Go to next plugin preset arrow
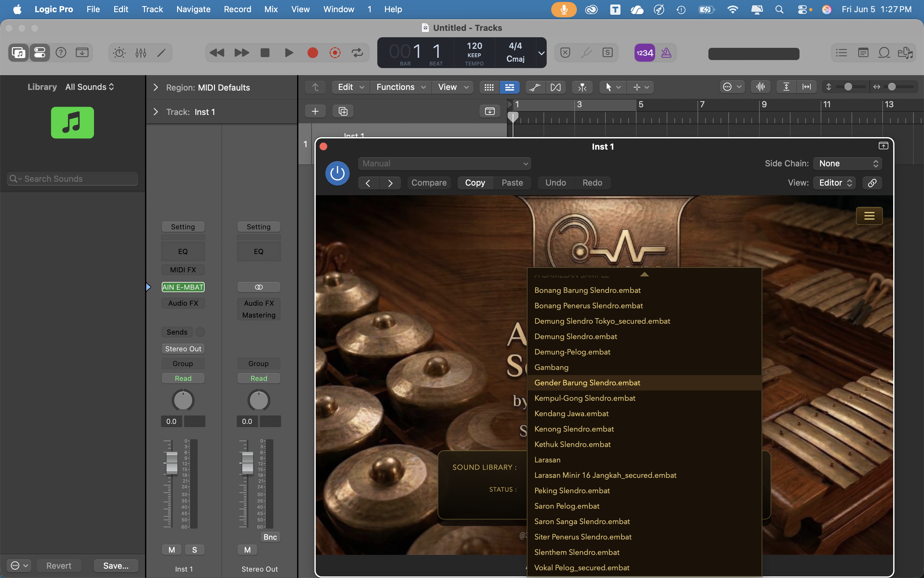Screen dimensions: 924x578 (390, 183)
